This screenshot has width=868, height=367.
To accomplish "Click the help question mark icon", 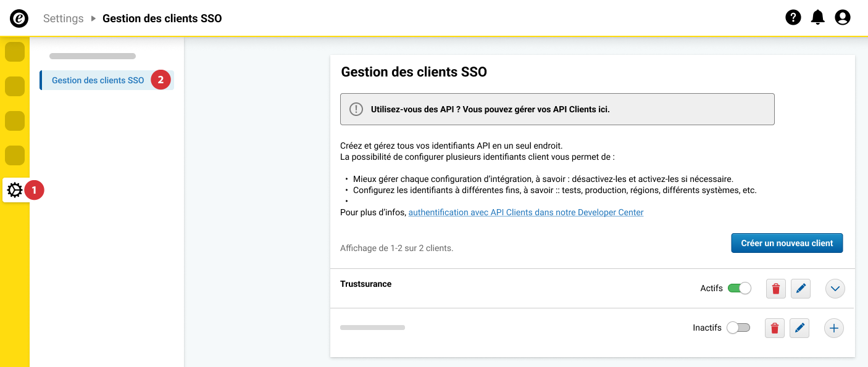I will [x=793, y=18].
